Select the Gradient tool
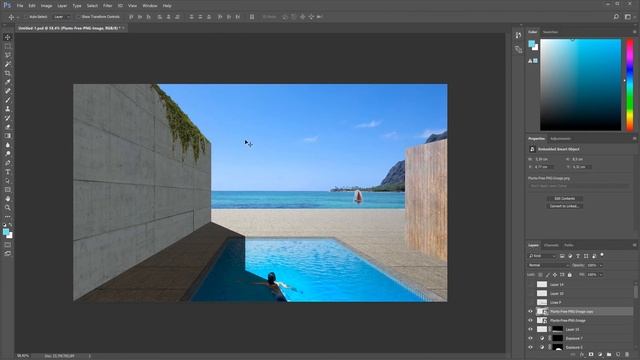The image size is (640, 360). [8, 136]
